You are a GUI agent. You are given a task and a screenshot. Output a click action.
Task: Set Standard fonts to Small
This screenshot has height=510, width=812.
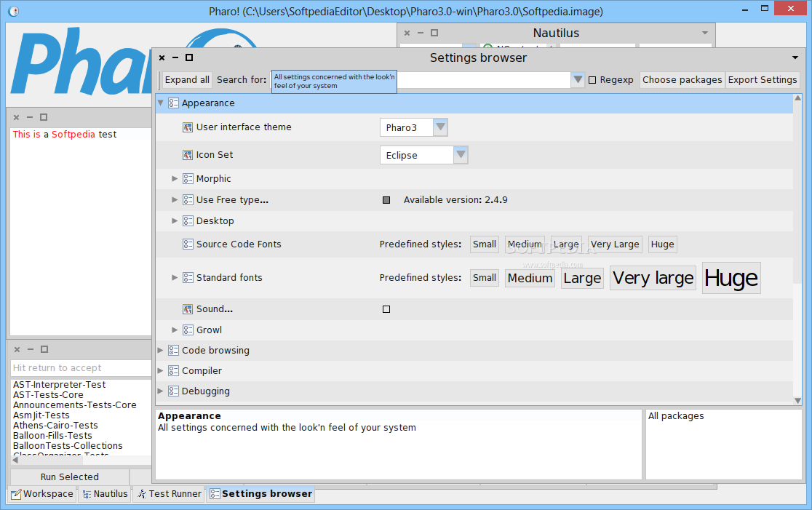pyautogui.click(x=484, y=278)
